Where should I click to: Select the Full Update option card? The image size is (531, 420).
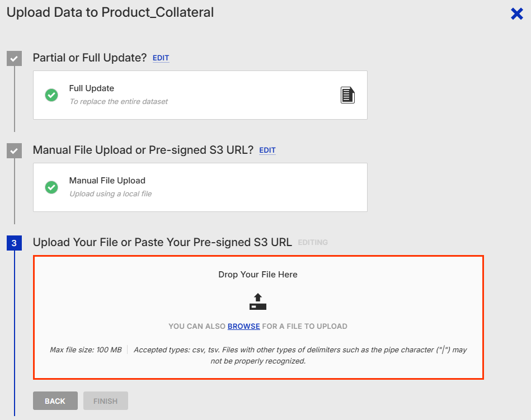[200, 95]
